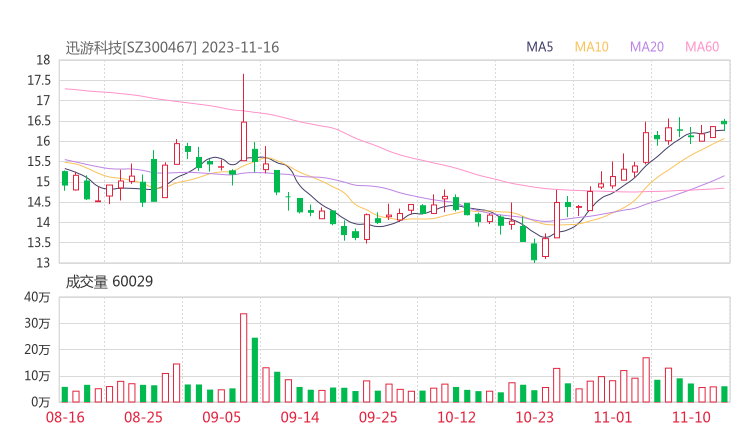Image resolution: width=740 pixels, height=440 pixels.
Task: Click the 13 price axis label
Action: pos(42,263)
